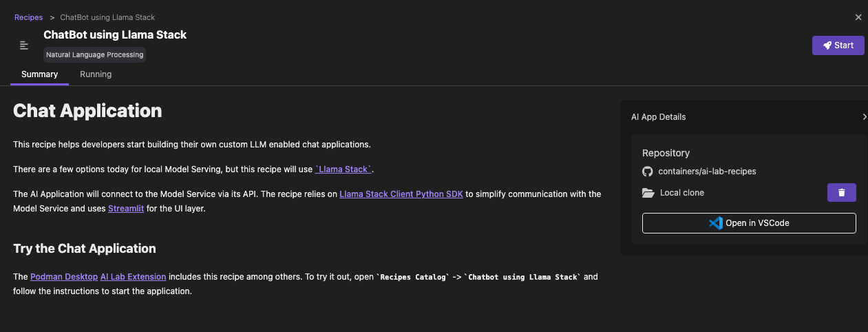This screenshot has width=868, height=332.
Task: Open the AI Lab Extension link
Action: tap(133, 277)
